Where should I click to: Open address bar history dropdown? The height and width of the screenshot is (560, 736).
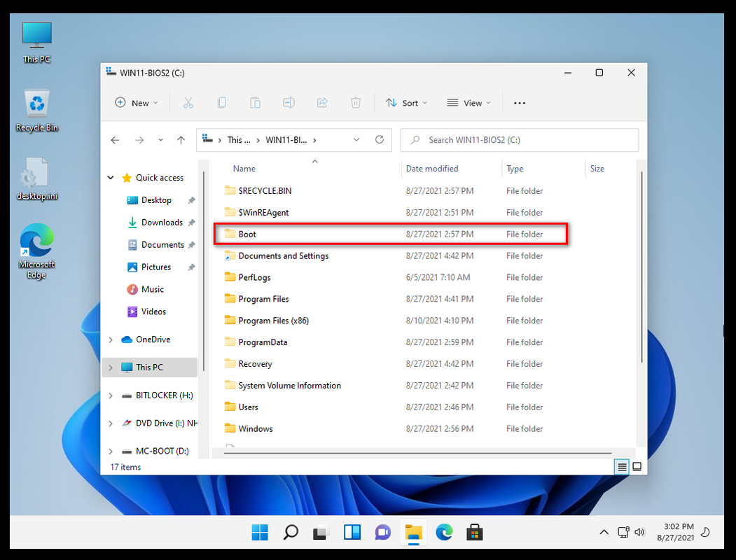point(356,140)
